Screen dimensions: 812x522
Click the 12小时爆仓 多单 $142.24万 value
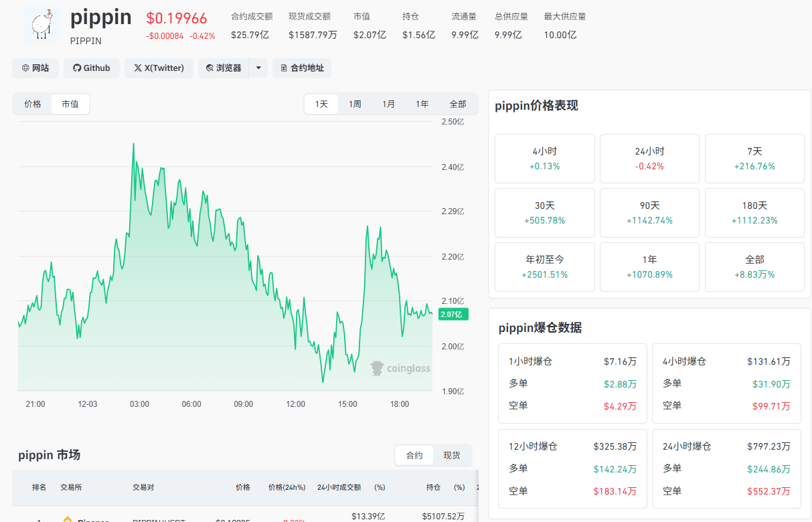(615, 468)
